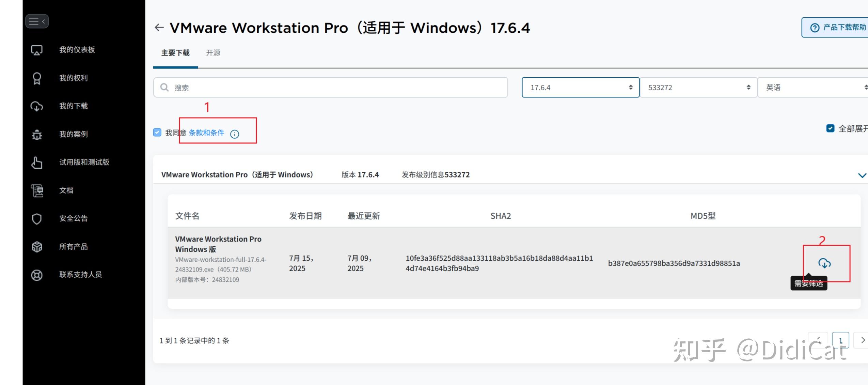This screenshot has height=385, width=868.
Task: Open the 533272 release dropdown
Action: tap(698, 88)
